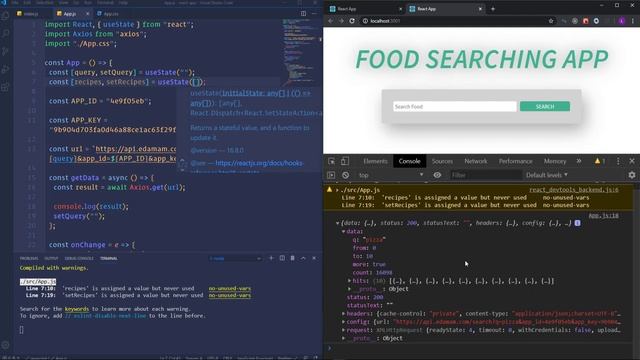Switch to the Performance tab in DevTools
640x360 pixels.
click(516, 161)
